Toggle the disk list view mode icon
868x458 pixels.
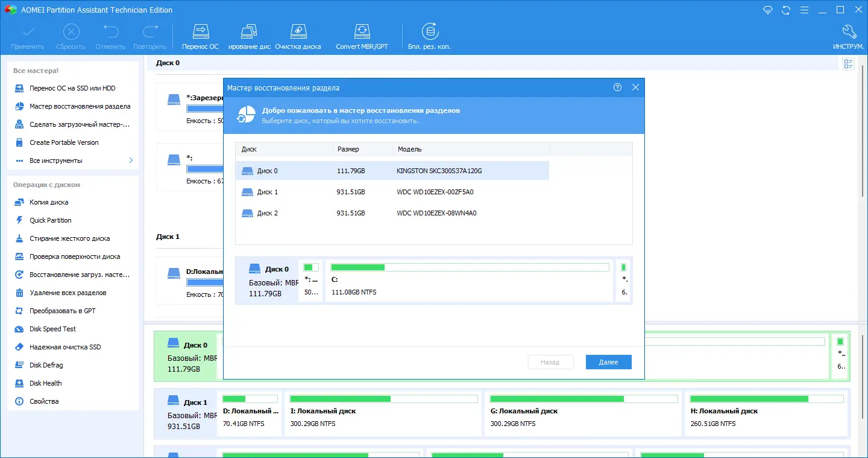(848, 64)
